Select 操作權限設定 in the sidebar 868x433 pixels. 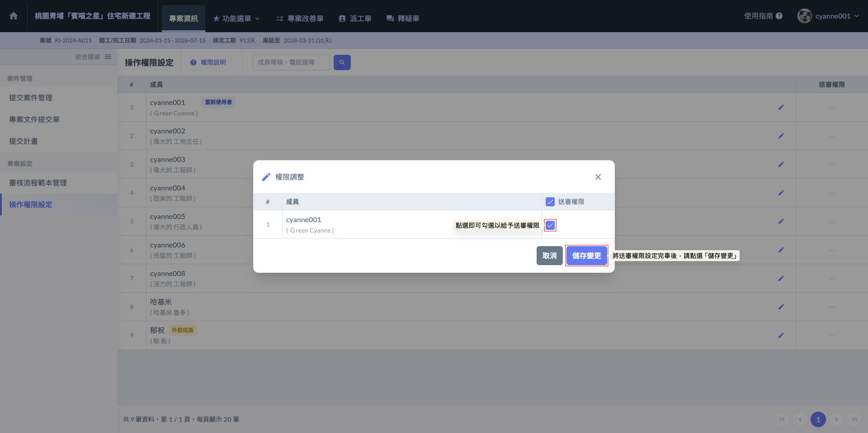[59, 205]
